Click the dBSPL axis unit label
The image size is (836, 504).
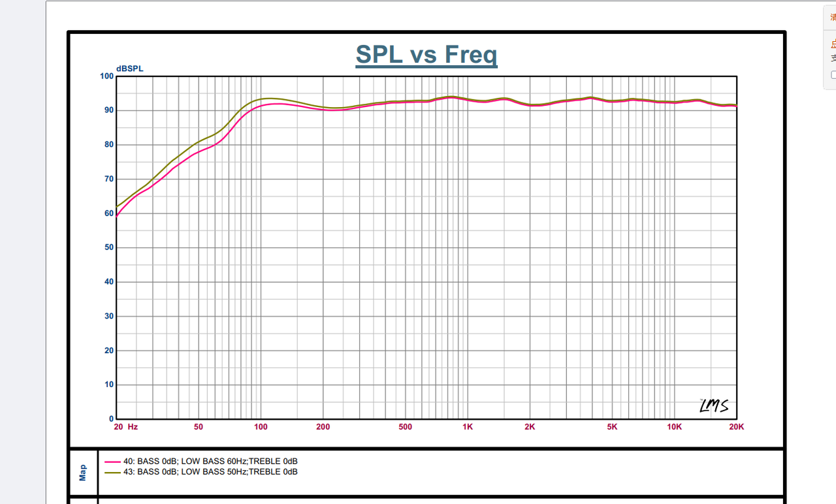tap(129, 69)
